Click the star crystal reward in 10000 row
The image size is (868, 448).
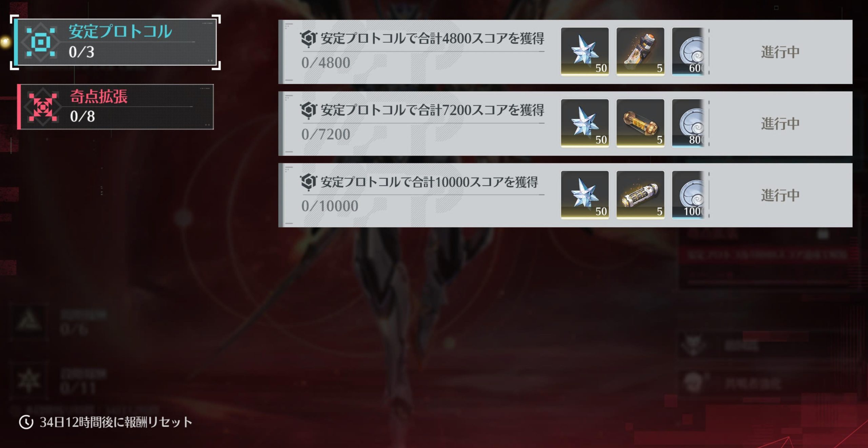[585, 195]
